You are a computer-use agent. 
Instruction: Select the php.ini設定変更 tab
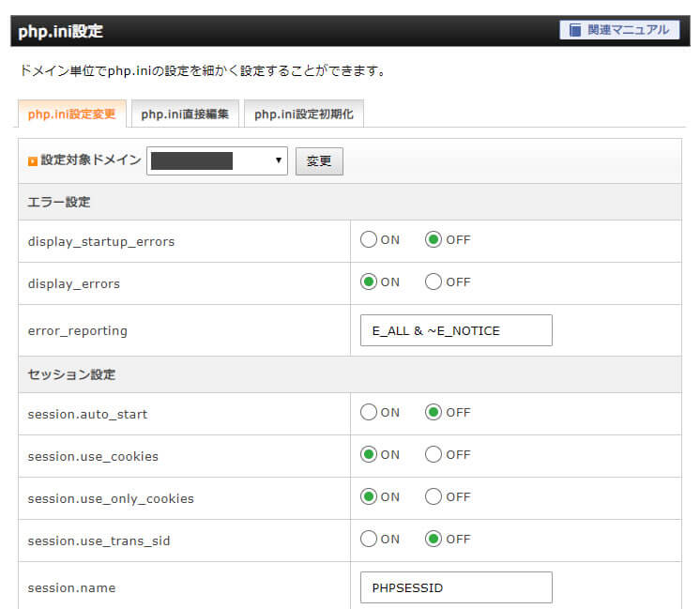(72, 114)
